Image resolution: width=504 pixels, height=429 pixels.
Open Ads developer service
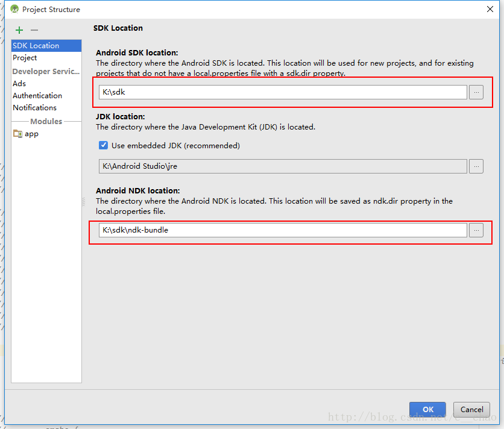pos(46,84)
